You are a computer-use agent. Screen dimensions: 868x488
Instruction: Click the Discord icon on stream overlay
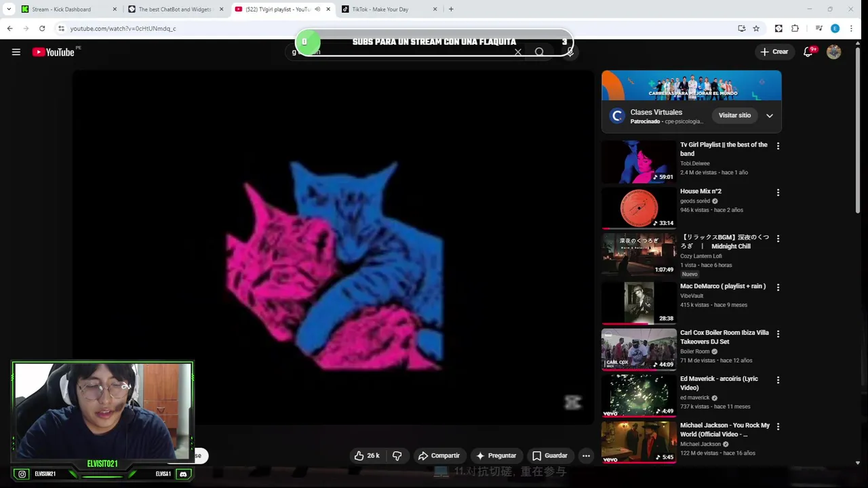click(x=182, y=474)
